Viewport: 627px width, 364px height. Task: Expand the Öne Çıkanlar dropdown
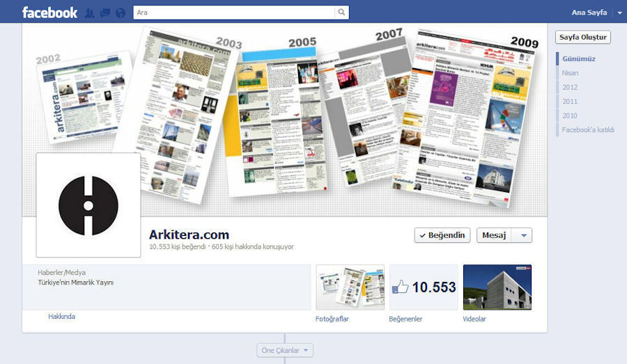285,350
